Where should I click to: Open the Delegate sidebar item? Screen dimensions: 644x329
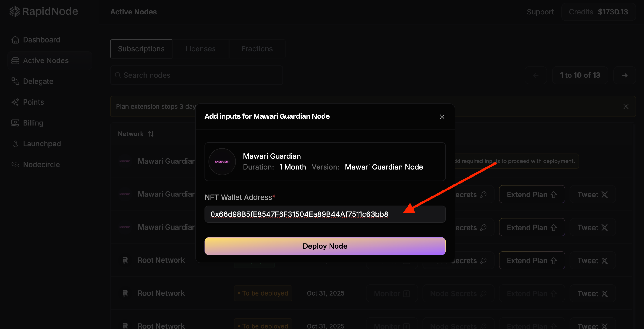pos(38,81)
